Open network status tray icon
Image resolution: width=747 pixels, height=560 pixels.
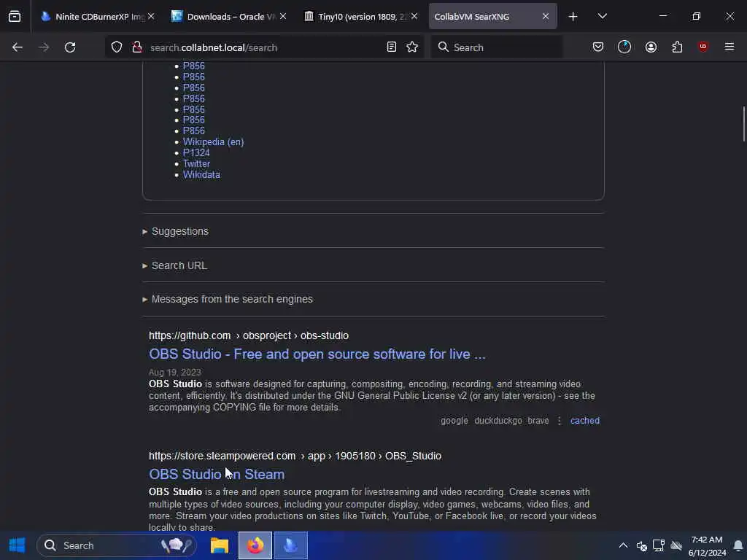click(659, 545)
